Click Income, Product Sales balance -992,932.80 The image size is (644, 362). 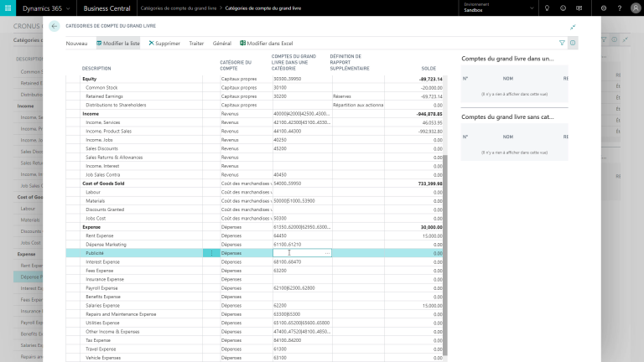[430, 132]
